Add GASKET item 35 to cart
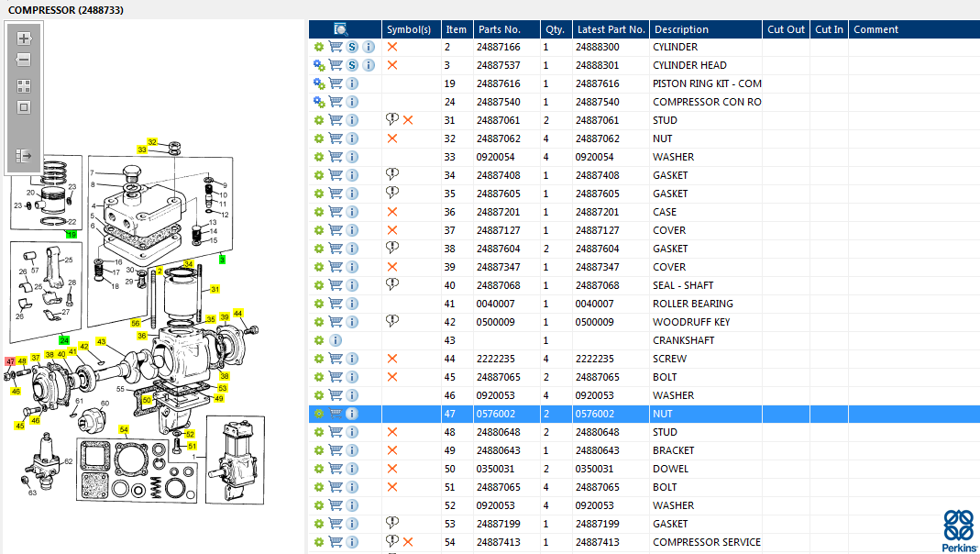The image size is (980, 554). tap(336, 194)
